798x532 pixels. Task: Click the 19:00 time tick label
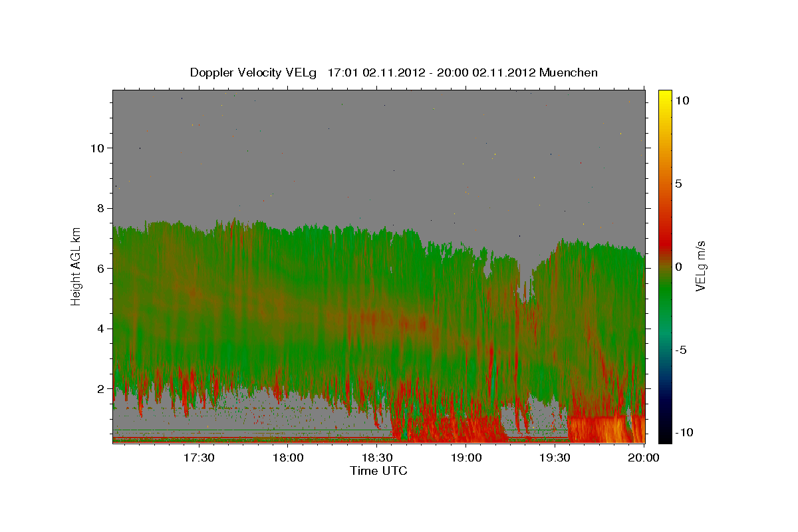(466, 458)
